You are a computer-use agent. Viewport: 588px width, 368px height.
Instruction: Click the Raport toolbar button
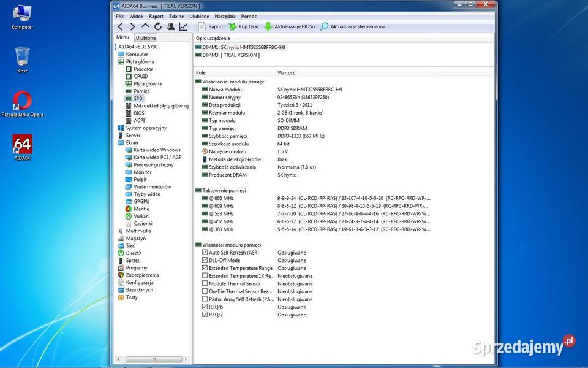(x=210, y=26)
